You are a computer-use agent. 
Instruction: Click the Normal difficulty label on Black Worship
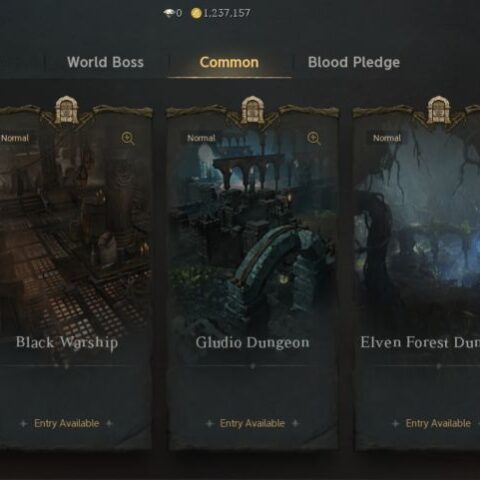click(15, 138)
